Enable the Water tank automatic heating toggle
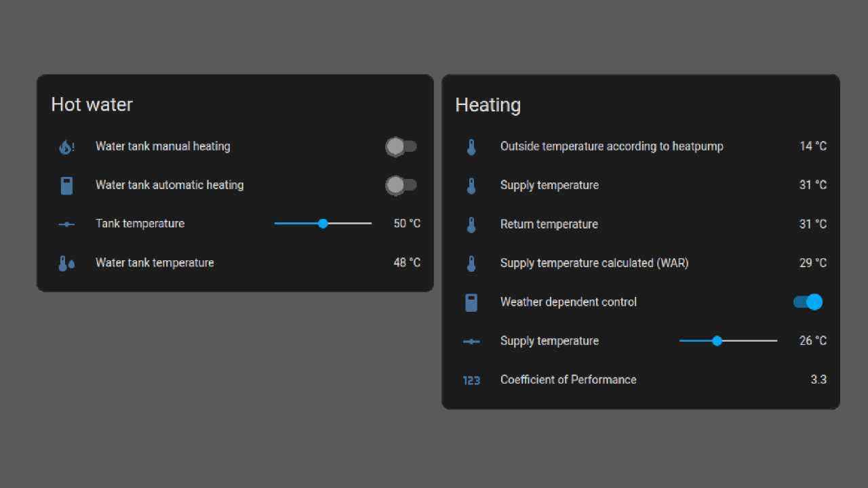The image size is (868, 488). point(401,185)
